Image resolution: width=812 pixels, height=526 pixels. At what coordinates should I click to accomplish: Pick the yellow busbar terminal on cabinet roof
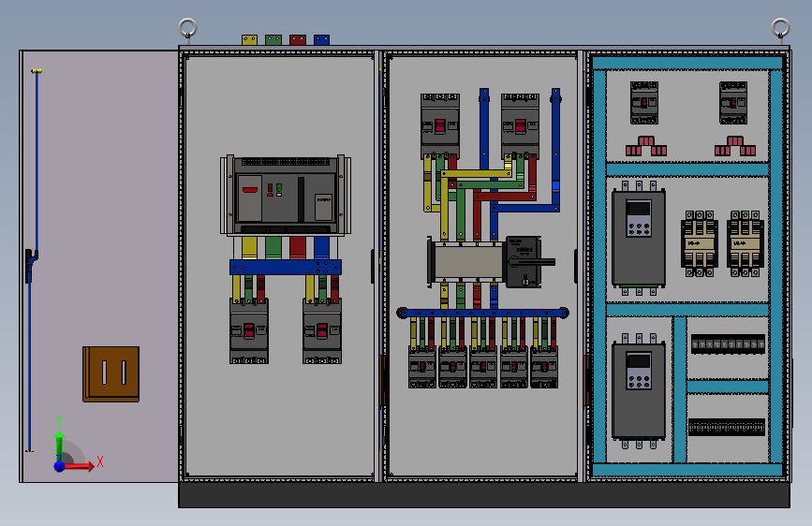250,40
